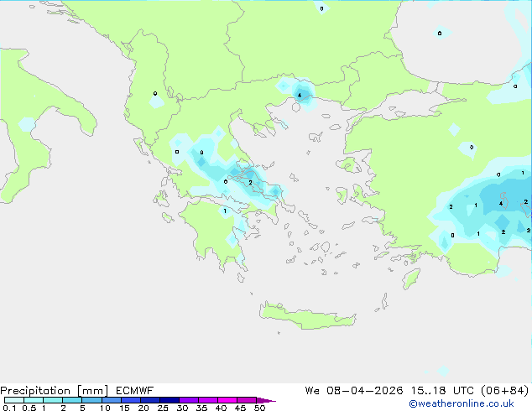Click the legend tick label '10'
Screen dimensions: 532x411
tap(105, 408)
